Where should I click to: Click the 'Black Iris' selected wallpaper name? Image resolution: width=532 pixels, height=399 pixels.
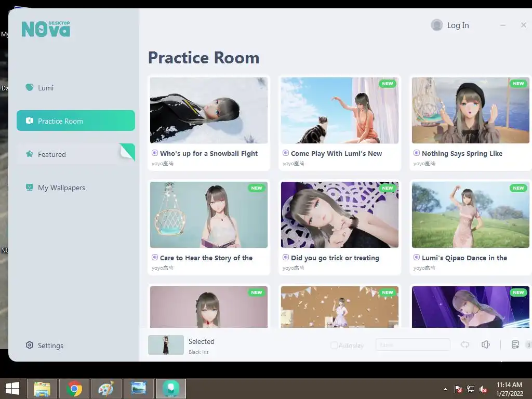(198, 352)
